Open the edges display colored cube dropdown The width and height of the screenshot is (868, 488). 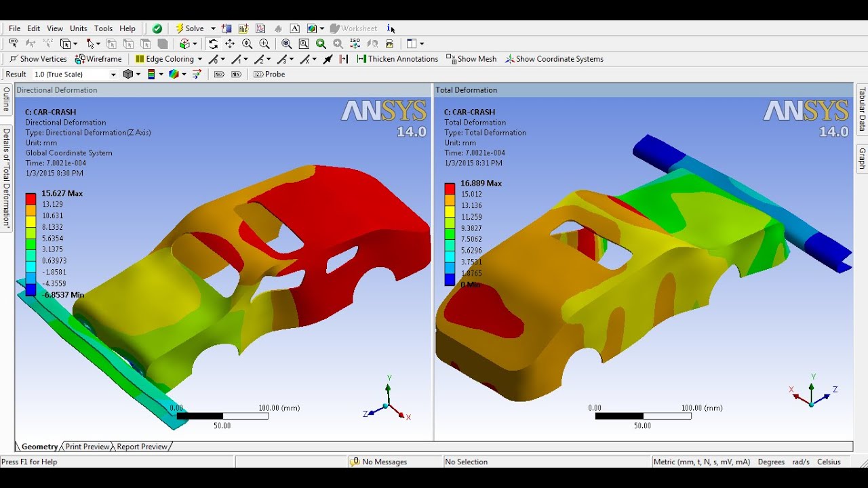(x=184, y=74)
